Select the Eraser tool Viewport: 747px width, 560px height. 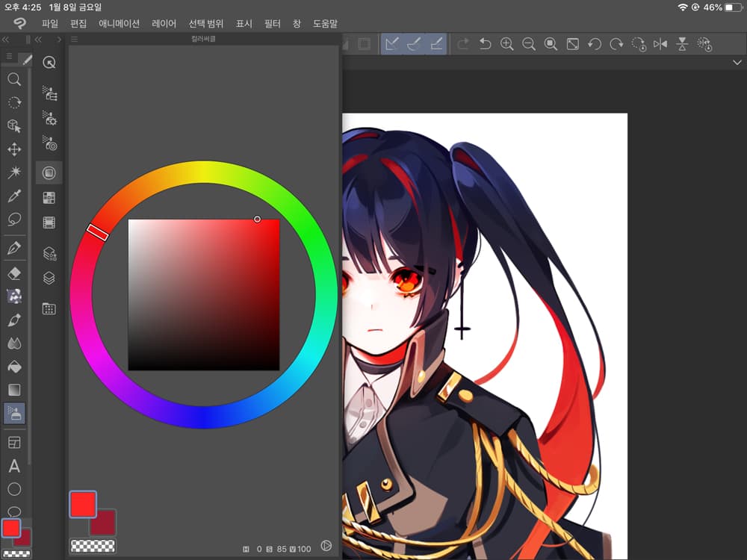(x=13, y=274)
